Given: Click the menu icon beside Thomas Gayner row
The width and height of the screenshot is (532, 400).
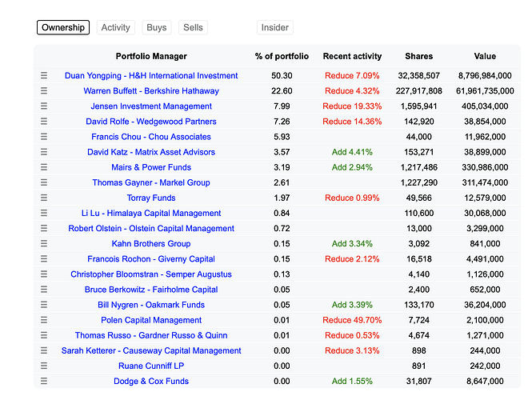Looking at the screenshot, I should pos(44,182).
